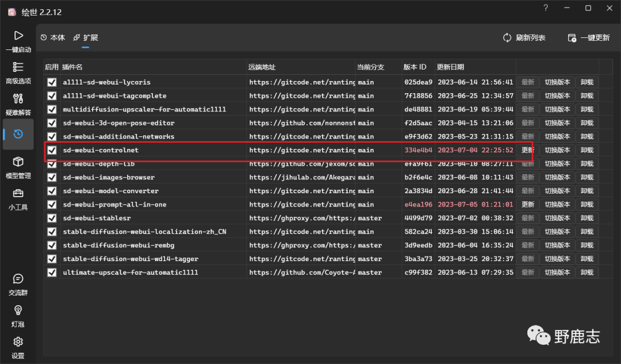Viewport: 621px width, 364px height.
Task: Open the 一键启动 launch page
Action: (x=18, y=41)
